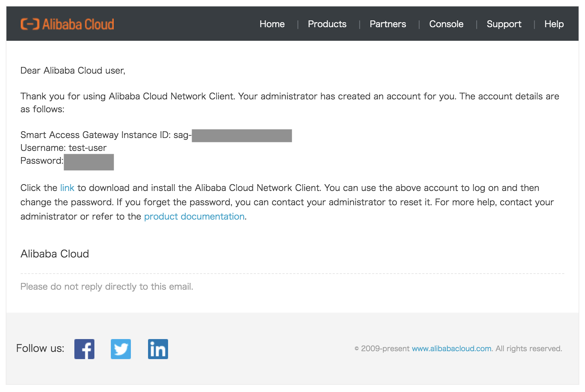This screenshot has width=585, height=392.
Task: Click the redacted password box
Action: point(89,162)
